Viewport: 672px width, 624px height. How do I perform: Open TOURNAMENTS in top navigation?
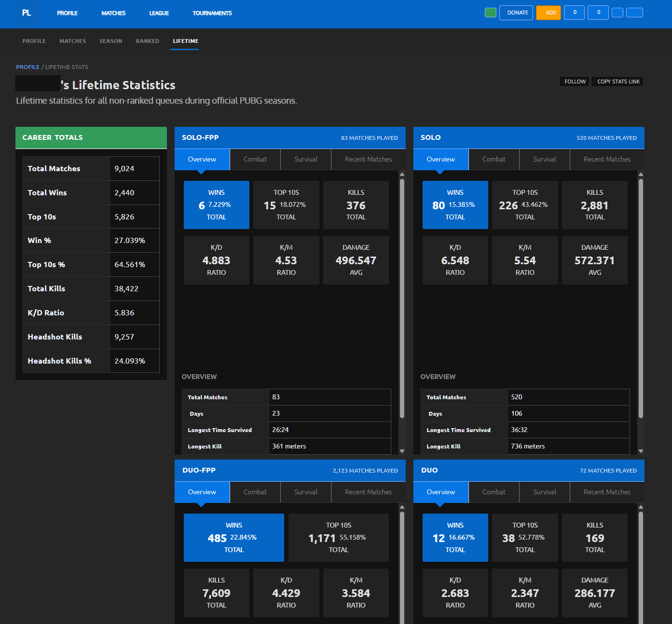click(x=212, y=13)
